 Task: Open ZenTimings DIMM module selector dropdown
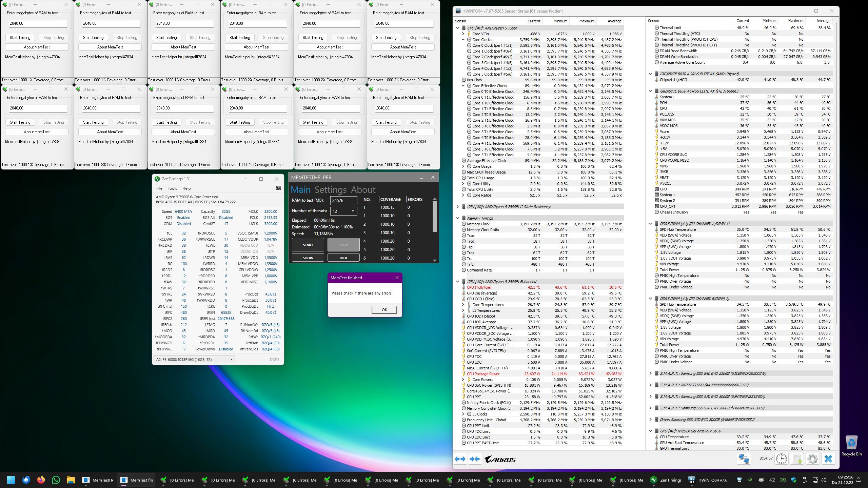[194, 360]
